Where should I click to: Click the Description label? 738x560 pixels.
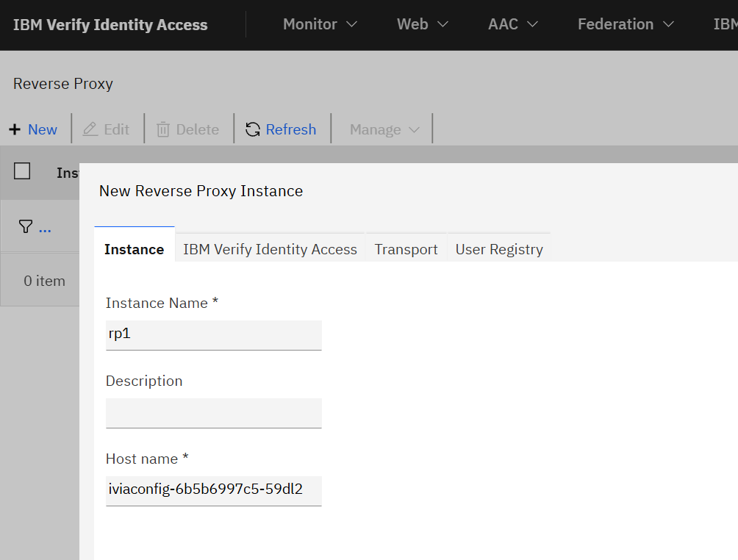point(144,381)
